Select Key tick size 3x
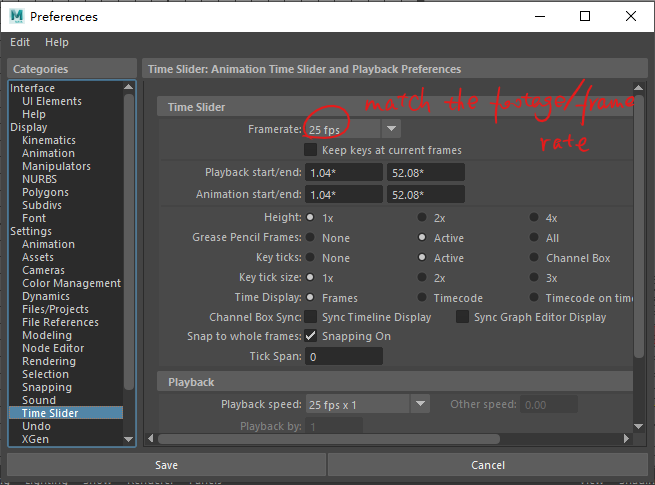This screenshot has height=485, width=655. (x=534, y=277)
